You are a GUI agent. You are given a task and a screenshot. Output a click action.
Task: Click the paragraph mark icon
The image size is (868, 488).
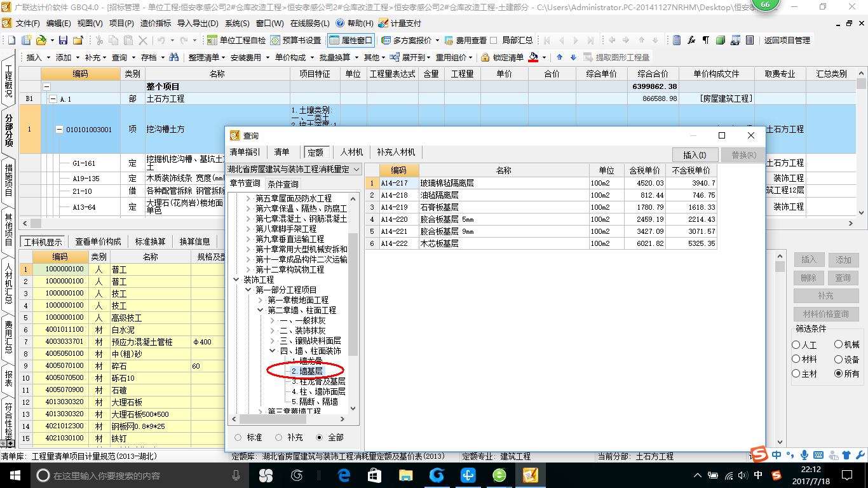(x=706, y=40)
